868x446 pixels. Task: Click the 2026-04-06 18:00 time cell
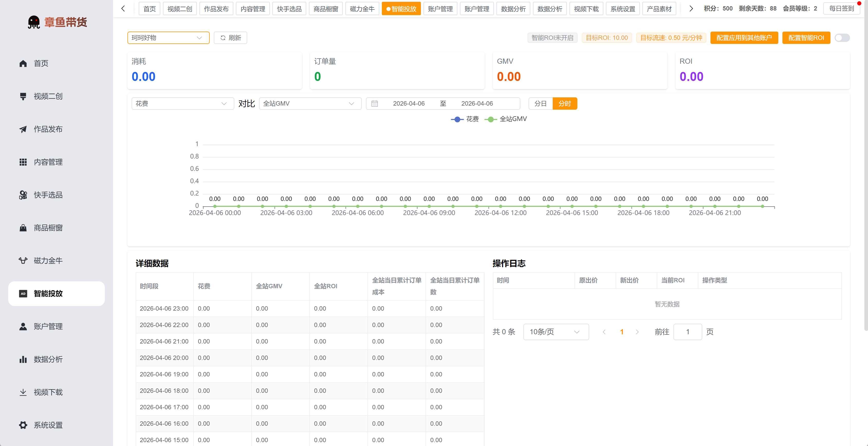tap(164, 391)
